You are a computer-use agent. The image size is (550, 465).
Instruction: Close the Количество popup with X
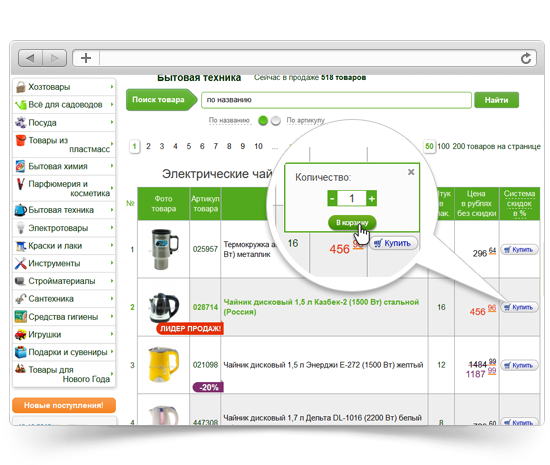[411, 172]
